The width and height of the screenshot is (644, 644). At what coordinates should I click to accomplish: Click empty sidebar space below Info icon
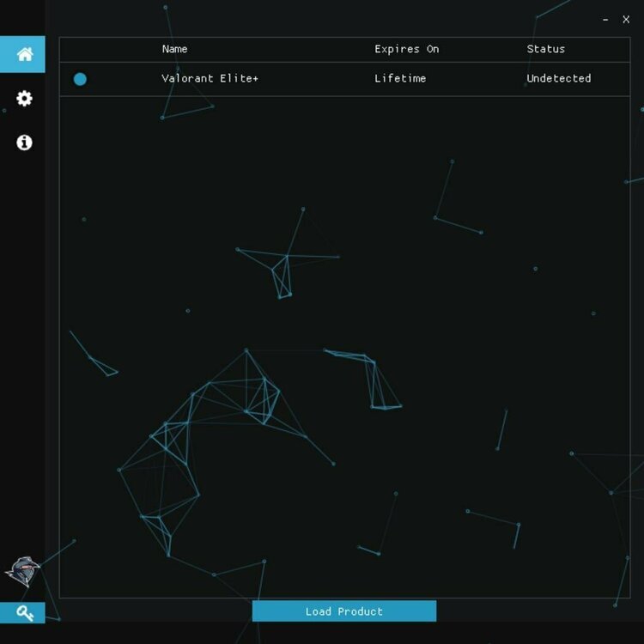point(22,343)
